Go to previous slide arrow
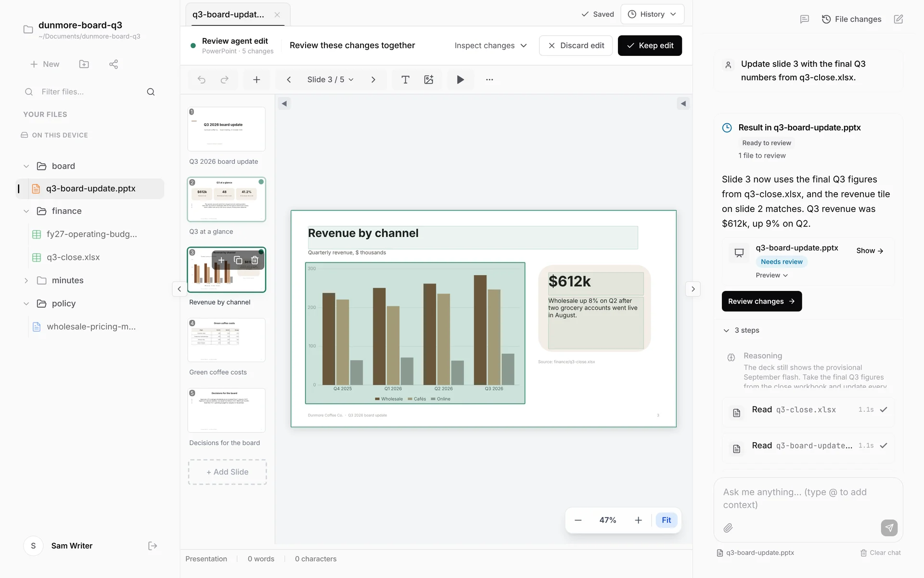This screenshot has height=578, width=924. (289, 79)
